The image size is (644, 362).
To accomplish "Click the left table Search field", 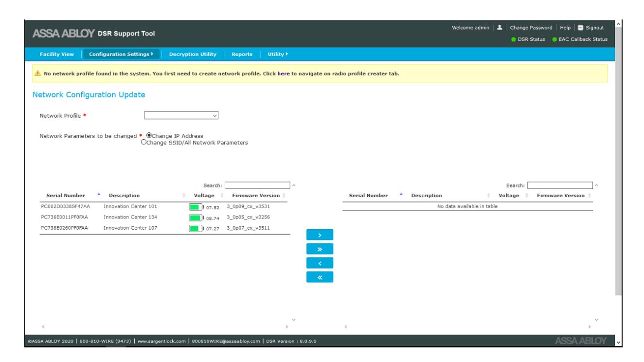I will pyautogui.click(x=257, y=185).
